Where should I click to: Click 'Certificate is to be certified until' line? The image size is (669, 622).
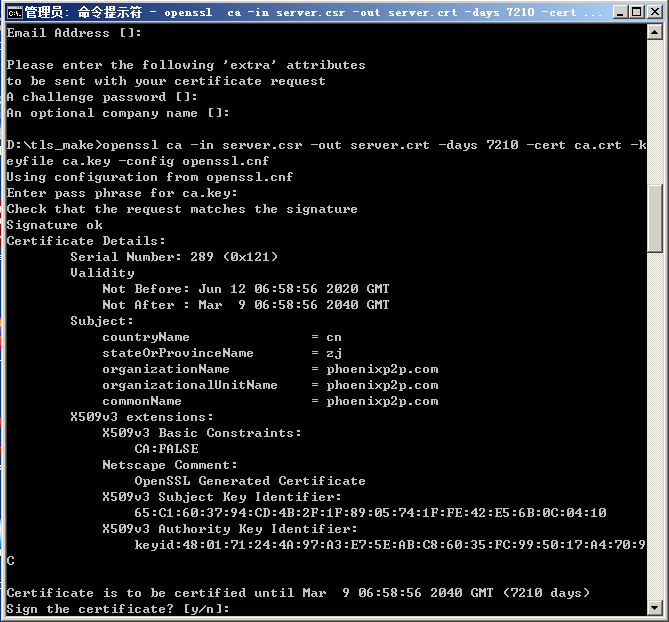click(298, 593)
